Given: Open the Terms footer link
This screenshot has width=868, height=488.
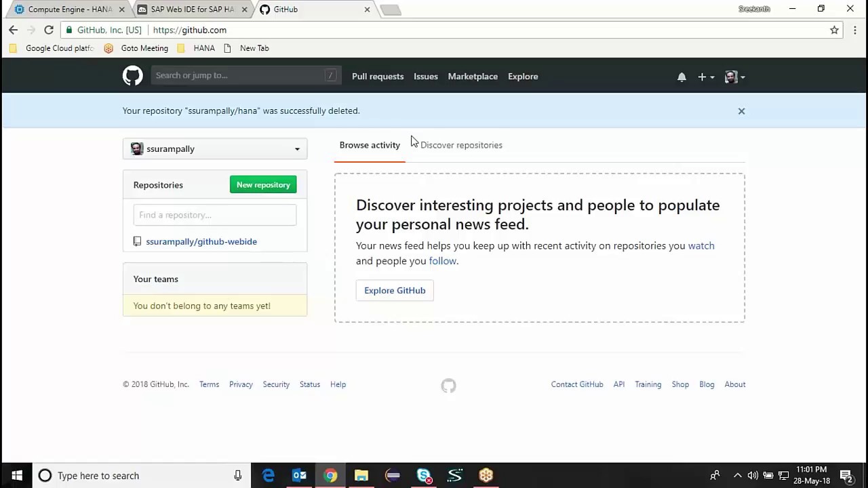Looking at the screenshot, I should point(209,384).
